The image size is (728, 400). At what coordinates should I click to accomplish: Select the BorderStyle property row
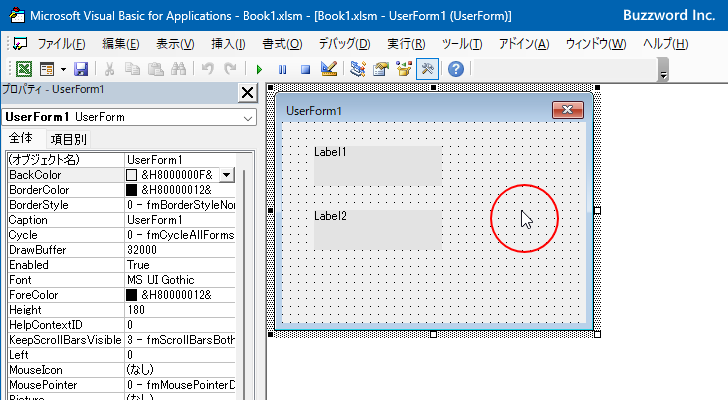(x=122, y=205)
